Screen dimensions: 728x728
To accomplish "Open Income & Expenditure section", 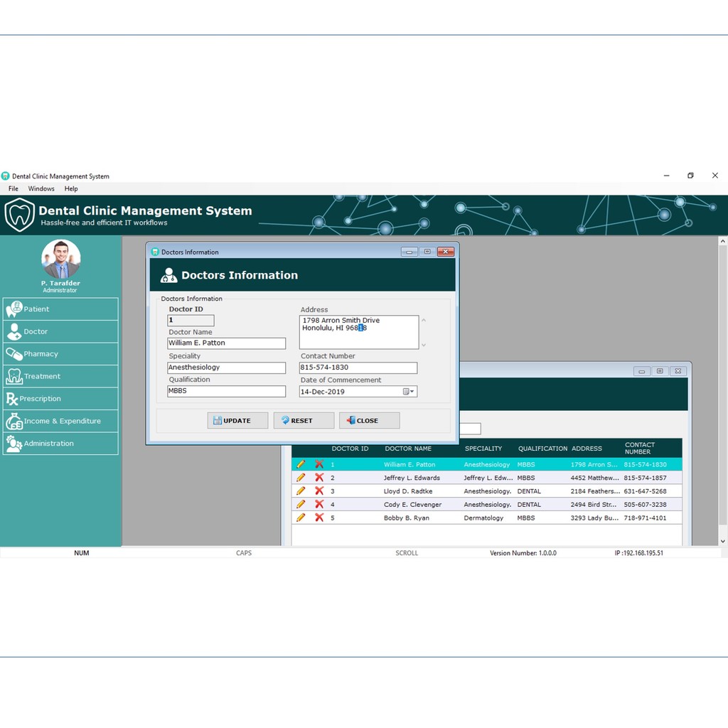I will pyautogui.click(x=60, y=421).
